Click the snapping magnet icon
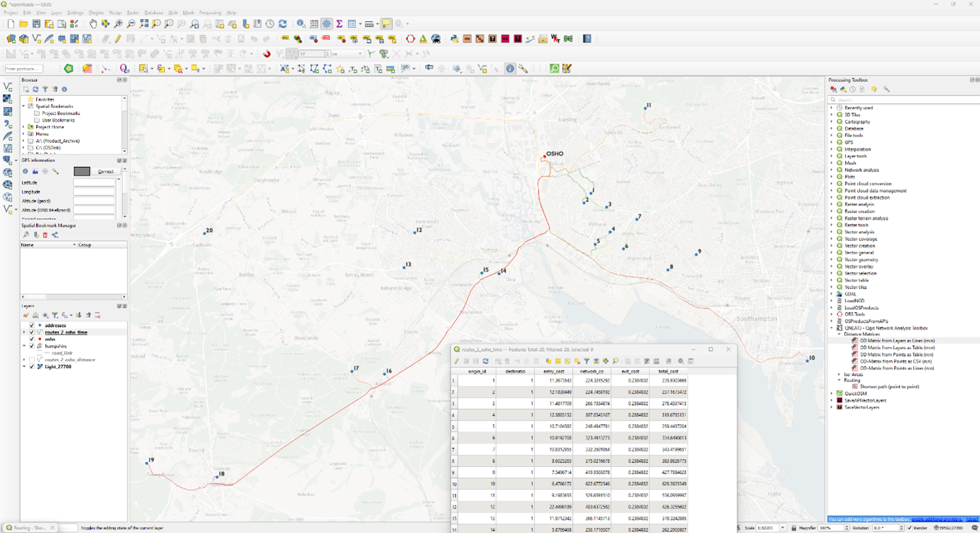Viewport: 980px width, 533px height. click(266, 54)
